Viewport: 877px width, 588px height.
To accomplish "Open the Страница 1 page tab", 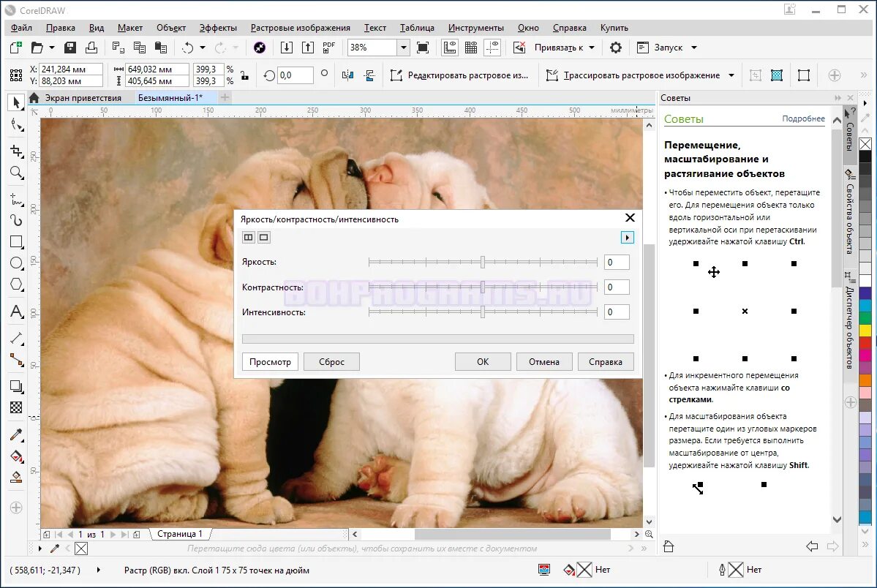I will click(179, 534).
